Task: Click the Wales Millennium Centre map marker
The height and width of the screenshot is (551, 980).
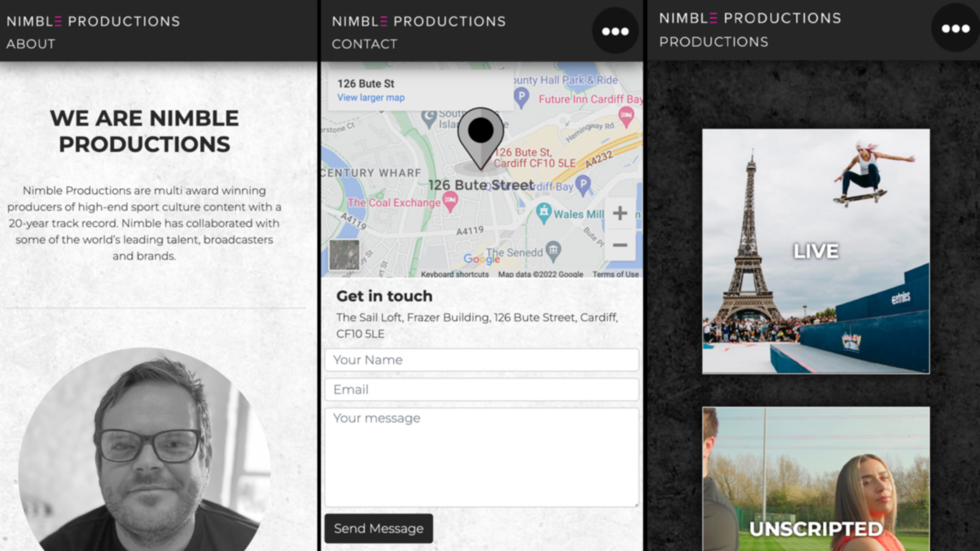Action: click(x=543, y=212)
